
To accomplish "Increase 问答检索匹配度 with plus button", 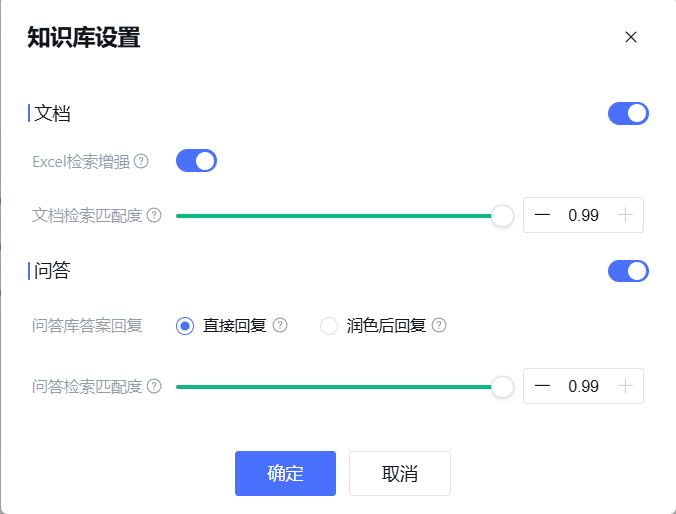I will pyautogui.click(x=626, y=386).
